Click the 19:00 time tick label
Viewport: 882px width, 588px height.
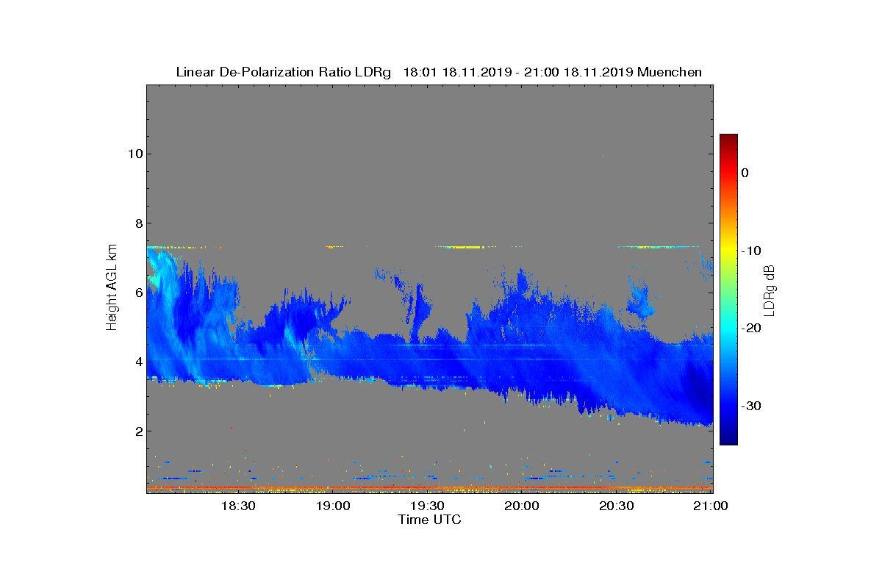pos(332,506)
